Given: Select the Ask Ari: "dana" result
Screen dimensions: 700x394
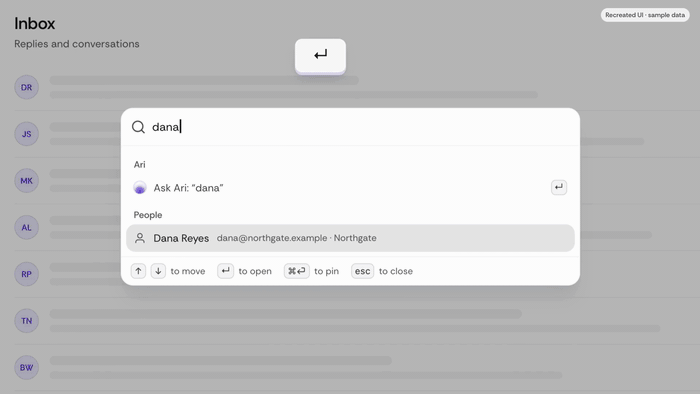Looking at the screenshot, I should (350, 188).
